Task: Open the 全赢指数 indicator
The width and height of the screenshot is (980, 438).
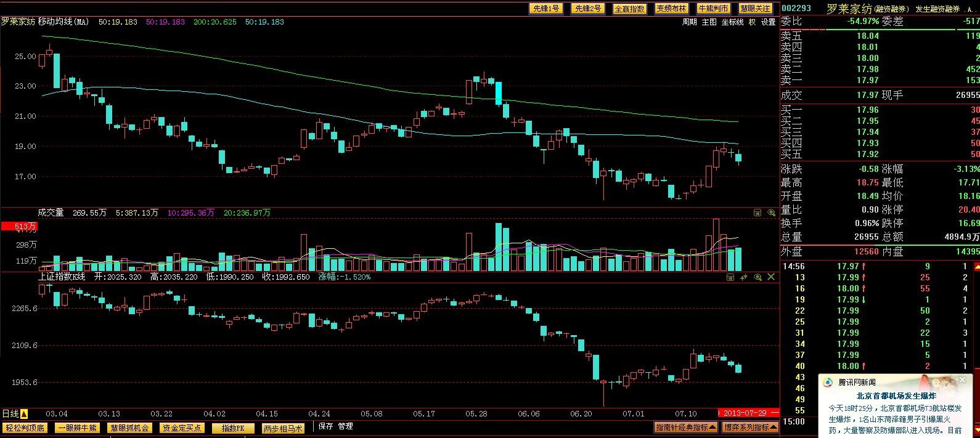Action: pos(629,9)
